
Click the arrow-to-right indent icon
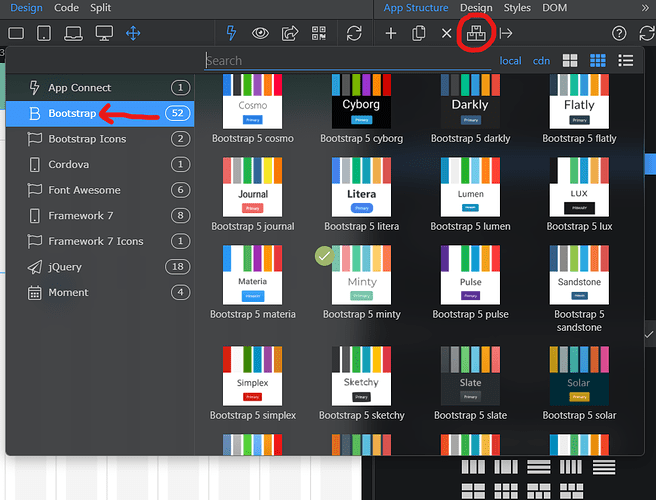(x=506, y=33)
